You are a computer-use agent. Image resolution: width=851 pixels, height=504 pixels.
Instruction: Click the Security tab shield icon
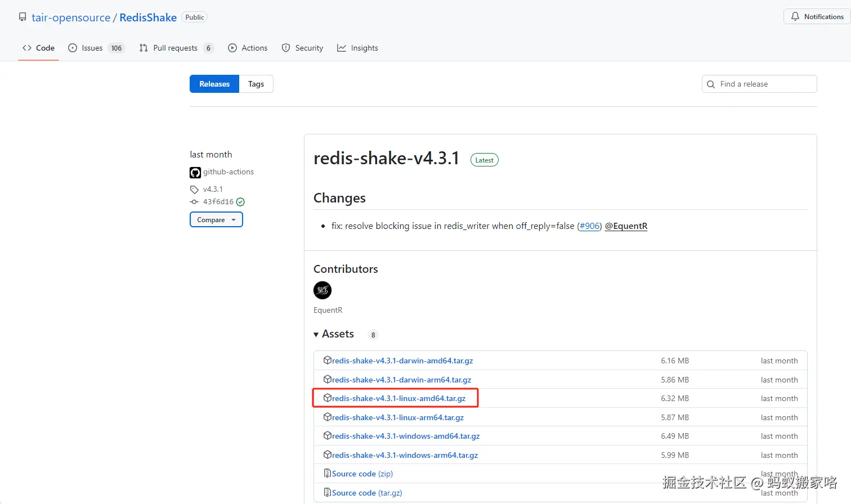[x=286, y=48]
